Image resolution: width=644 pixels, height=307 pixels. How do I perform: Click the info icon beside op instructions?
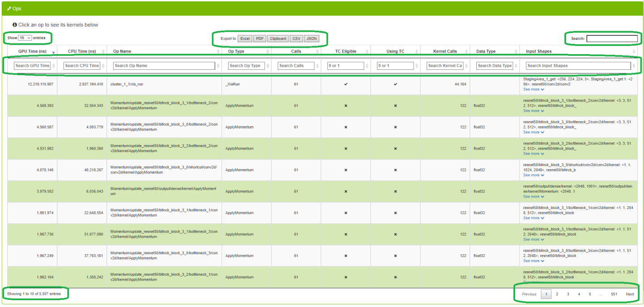[15, 25]
